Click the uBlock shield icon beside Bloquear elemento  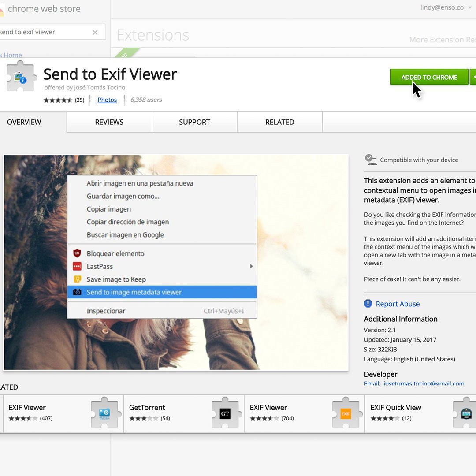click(x=77, y=253)
